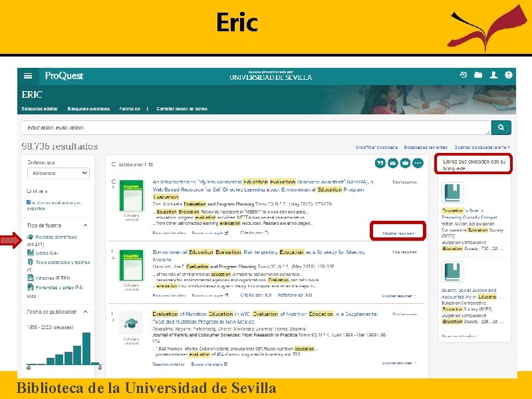This screenshot has width=532, height=399.
Task: Open the user account profile icon
Action: point(493,75)
